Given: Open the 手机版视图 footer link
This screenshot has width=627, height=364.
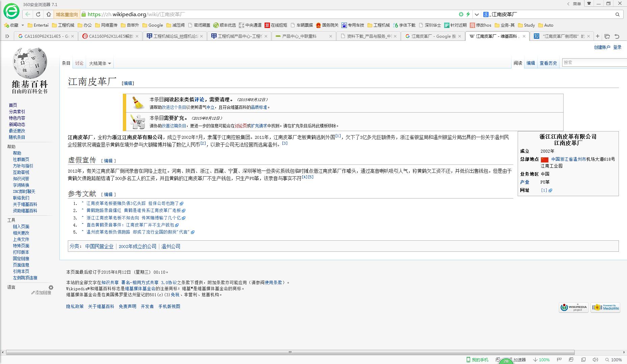Looking at the screenshot, I should pyautogui.click(x=169, y=306).
